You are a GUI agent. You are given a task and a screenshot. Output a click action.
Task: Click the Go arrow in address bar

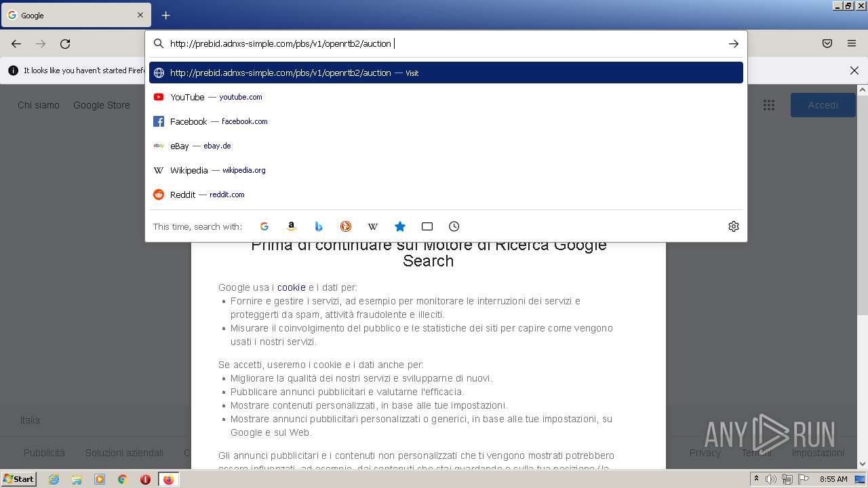coord(733,43)
